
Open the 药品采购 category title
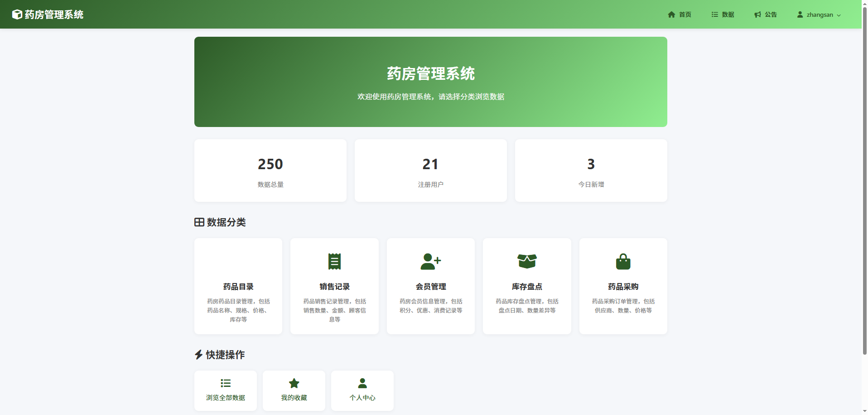pos(623,287)
